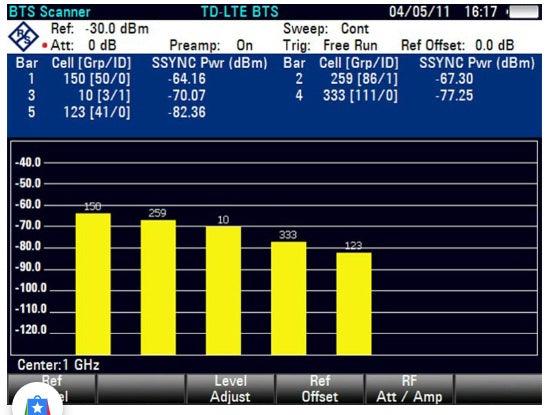Viewport: 548px width, 415px height.
Task: Click the battery indicator icon
Action: (x=522, y=12)
